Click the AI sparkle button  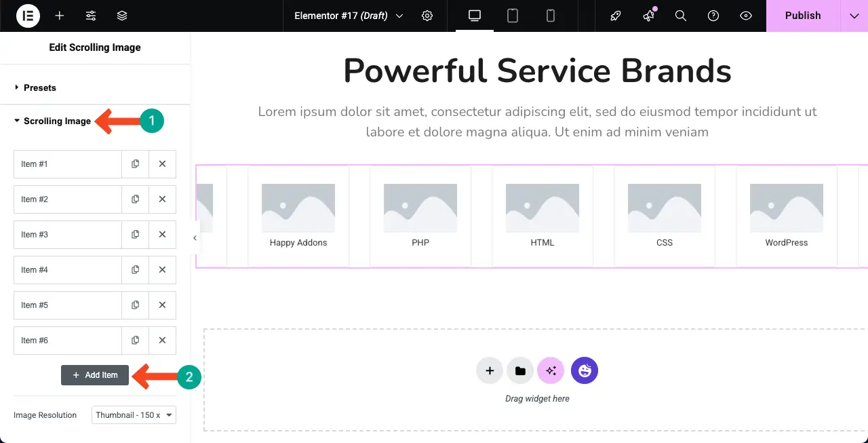551,371
